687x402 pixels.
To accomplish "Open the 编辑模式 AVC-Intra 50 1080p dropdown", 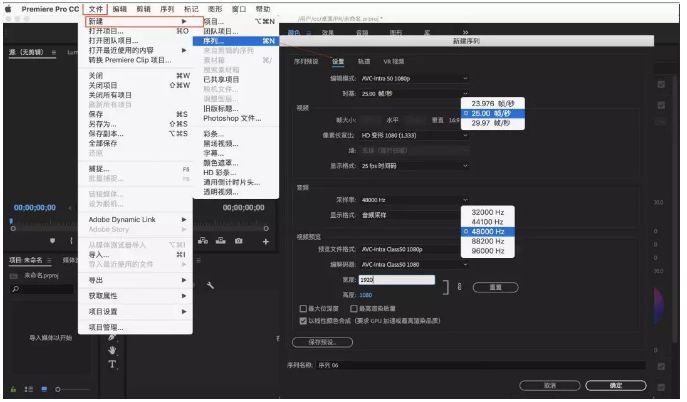I will click(x=414, y=79).
